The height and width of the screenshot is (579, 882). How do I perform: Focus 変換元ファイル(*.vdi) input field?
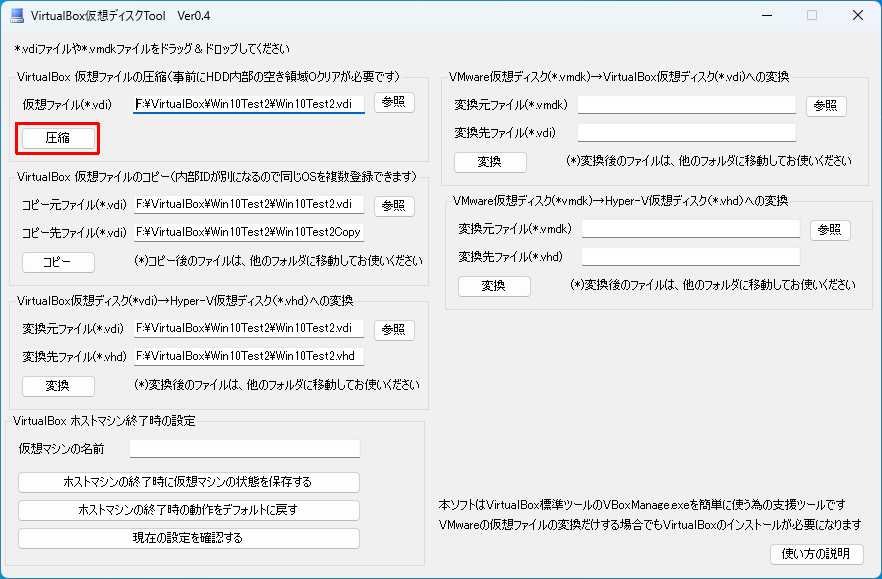pyautogui.click(x=249, y=328)
